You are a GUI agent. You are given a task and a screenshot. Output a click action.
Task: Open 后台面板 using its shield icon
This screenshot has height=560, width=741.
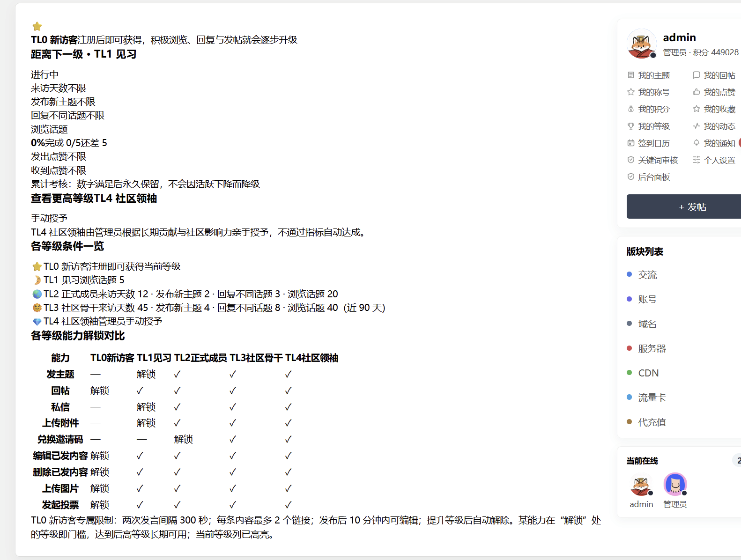tap(631, 177)
